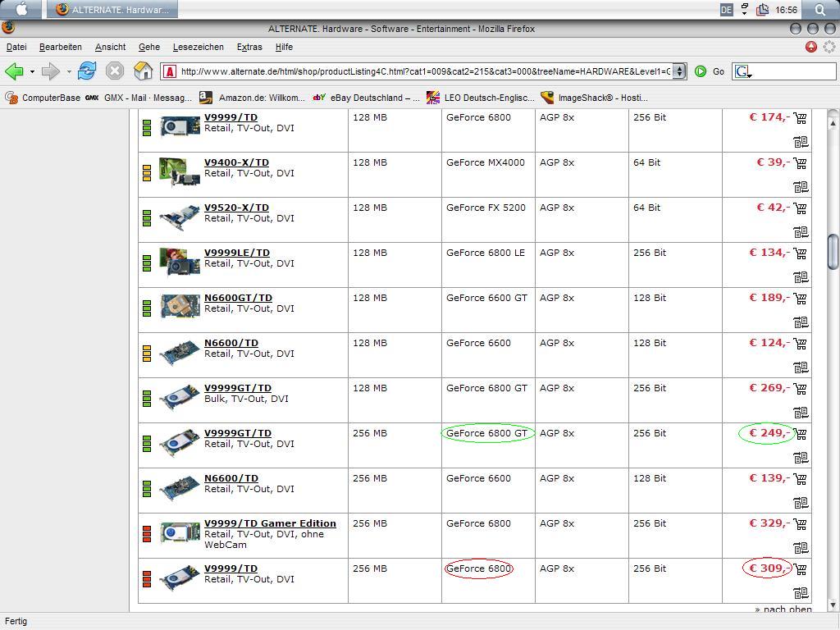This screenshot has width=840, height=630.
Task: Click availability indicator for V9999/TD Gamer Edition
Action: pyautogui.click(x=147, y=534)
